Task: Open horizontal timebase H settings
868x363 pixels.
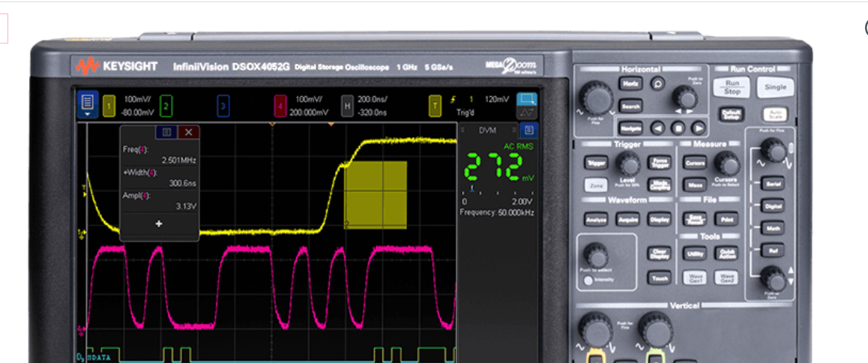Action: [346, 106]
